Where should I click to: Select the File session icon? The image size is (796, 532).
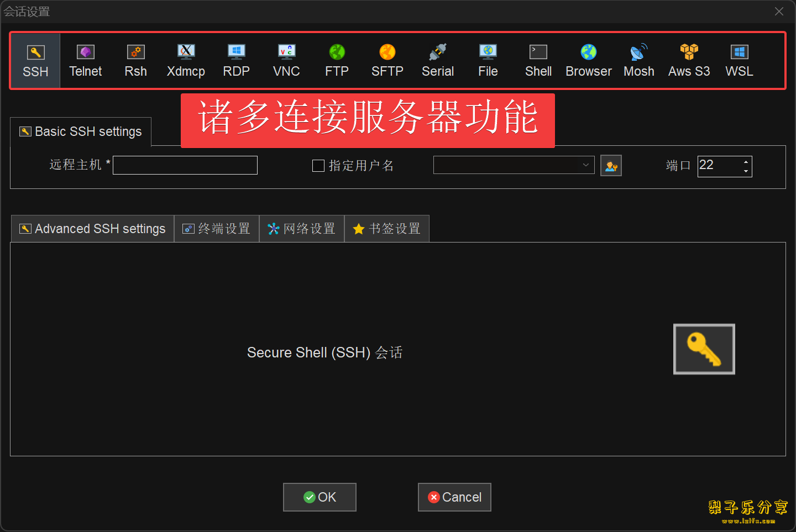click(x=488, y=61)
